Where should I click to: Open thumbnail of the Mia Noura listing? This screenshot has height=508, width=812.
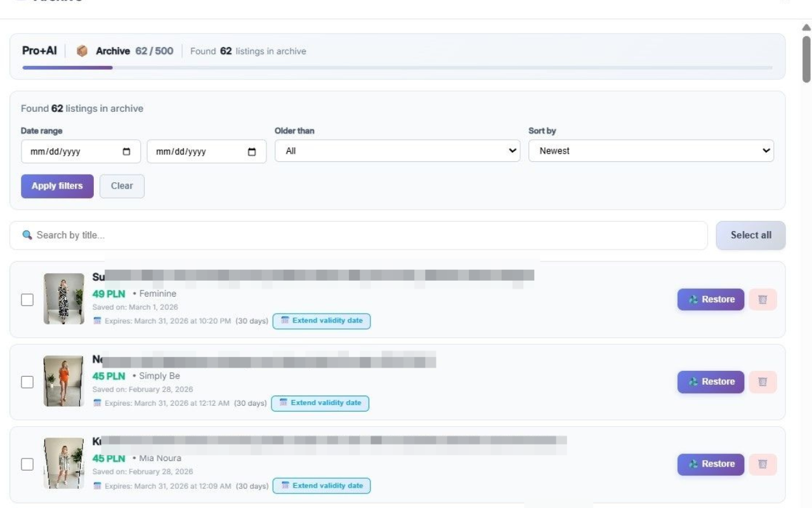click(63, 464)
